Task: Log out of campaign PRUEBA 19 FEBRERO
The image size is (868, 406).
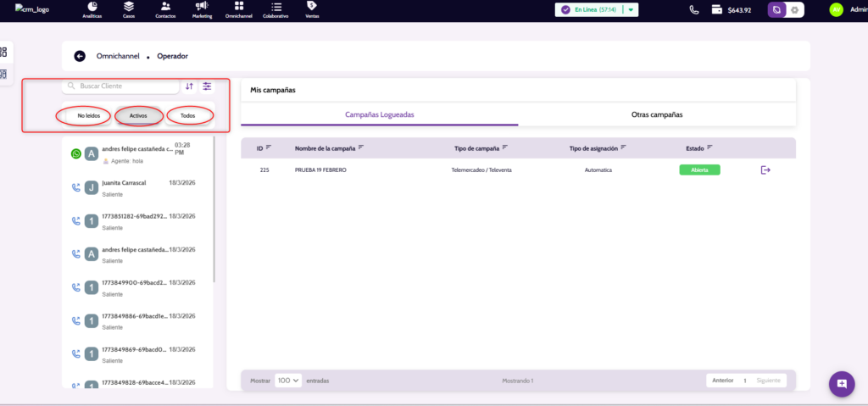Action: click(x=765, y=170)
